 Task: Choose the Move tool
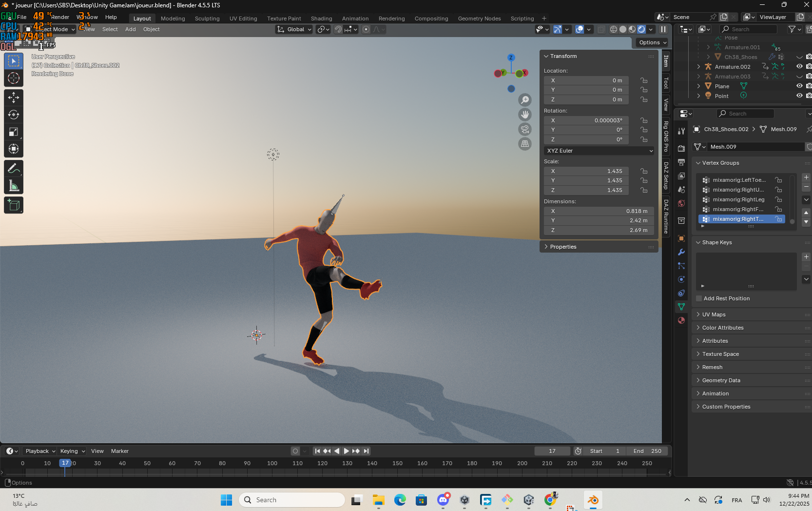pyautogui.click(x=14, y=98)
